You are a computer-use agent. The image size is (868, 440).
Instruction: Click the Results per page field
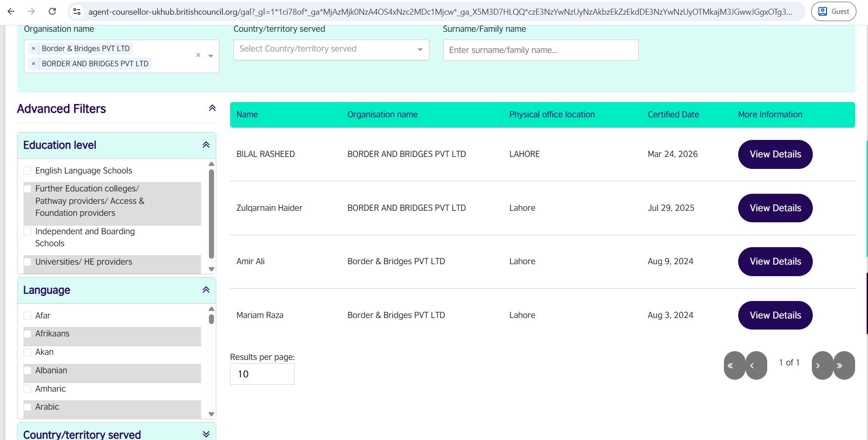(262, 374)
